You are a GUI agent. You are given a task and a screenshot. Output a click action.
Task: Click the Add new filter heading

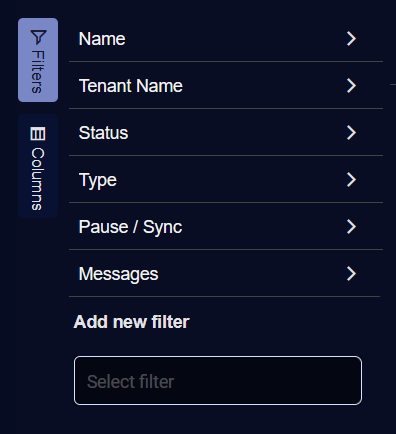tap(132, 322)
